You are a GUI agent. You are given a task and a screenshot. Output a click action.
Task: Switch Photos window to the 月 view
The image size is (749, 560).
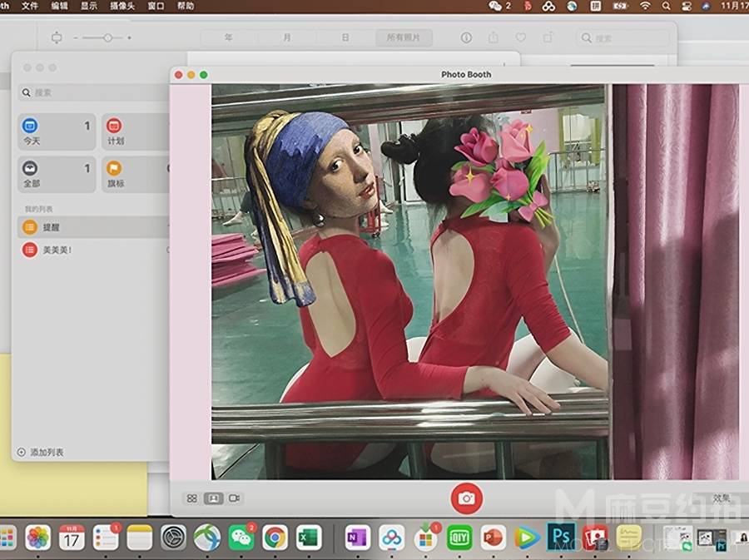[287, 37]
